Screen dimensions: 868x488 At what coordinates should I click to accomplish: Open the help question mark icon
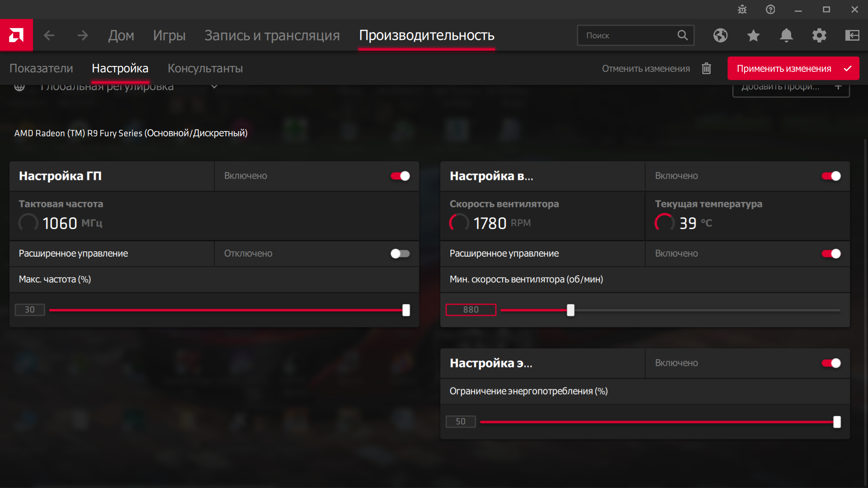coord(770,9)
